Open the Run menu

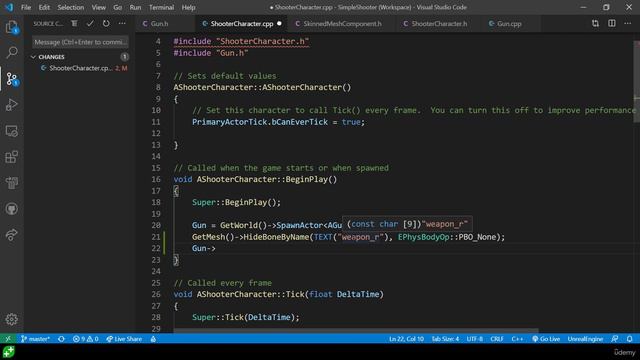coord(135,7)
